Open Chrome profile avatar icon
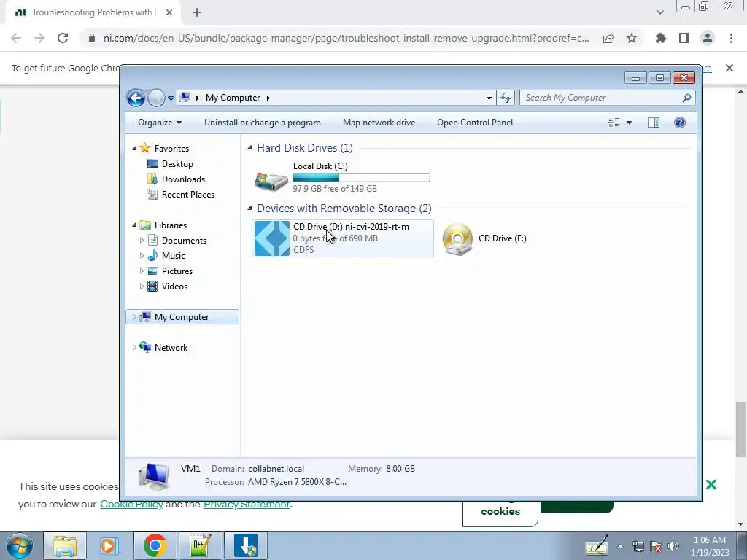This screenshot has height=560, width=747. pos(708,38)
